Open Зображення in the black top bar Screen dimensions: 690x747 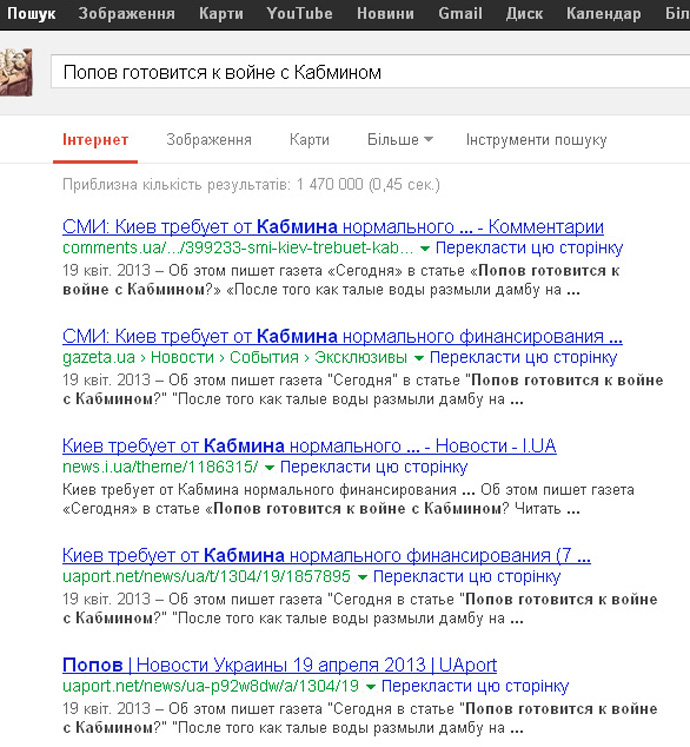pyautogui.click(x=127, y=13)
